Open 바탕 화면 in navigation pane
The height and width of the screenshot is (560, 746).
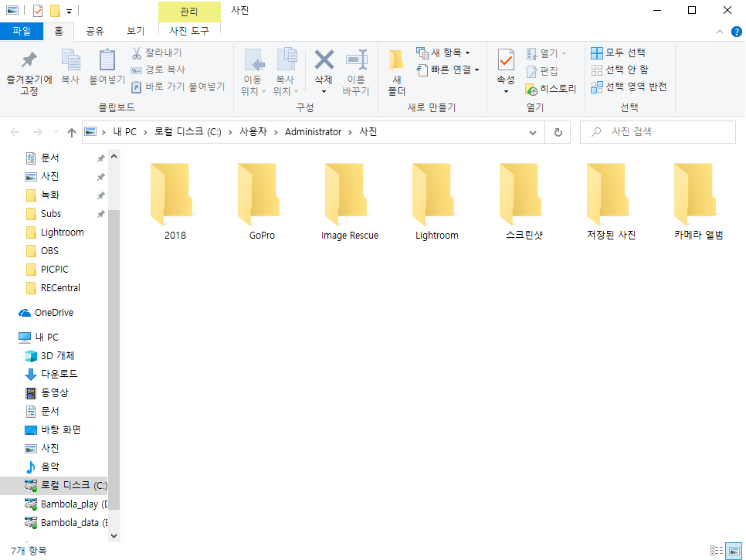[53, 430]
